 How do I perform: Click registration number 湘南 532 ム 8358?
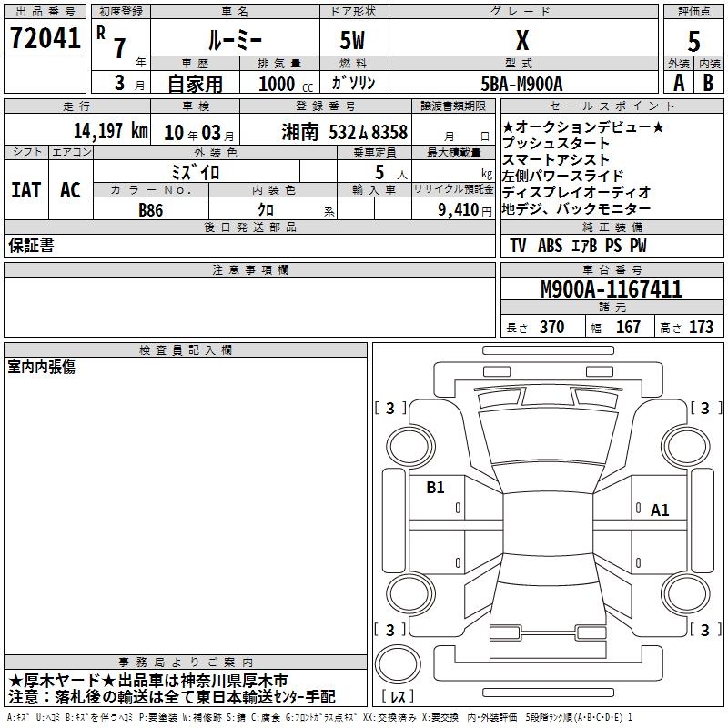pyautogui.click(x=345, y=132)
